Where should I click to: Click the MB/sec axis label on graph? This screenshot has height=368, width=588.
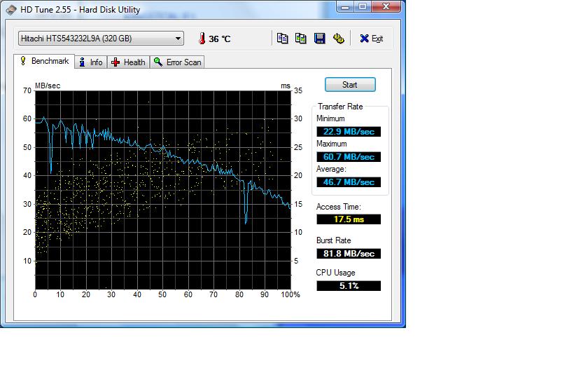(x=48, y=86)
